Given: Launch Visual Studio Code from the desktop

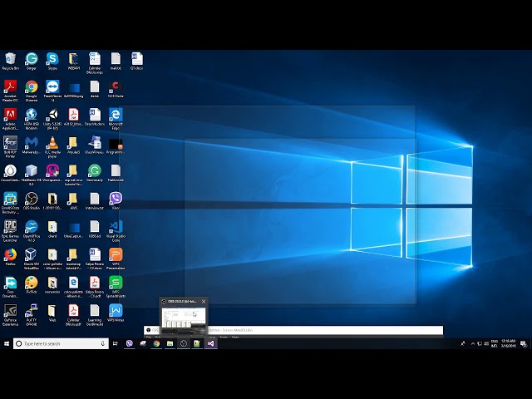Looking at the screenshot, I should click(x=116, y=231).
